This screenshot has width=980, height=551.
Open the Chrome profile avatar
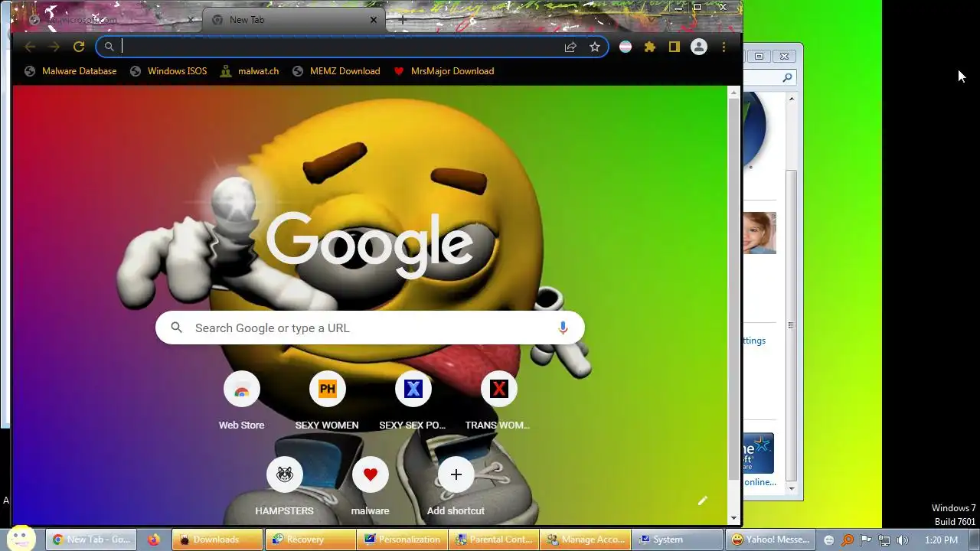[x=699, y=47]
